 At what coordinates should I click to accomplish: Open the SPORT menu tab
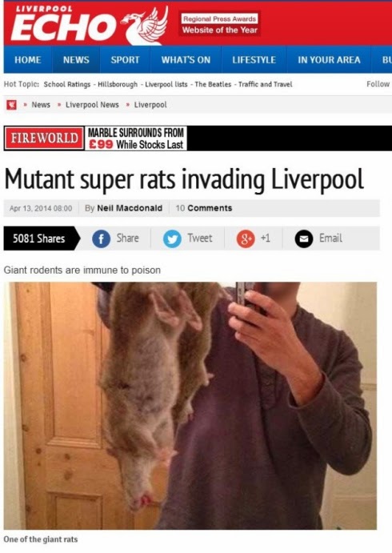pyautogui.click(x=125, y=59)
